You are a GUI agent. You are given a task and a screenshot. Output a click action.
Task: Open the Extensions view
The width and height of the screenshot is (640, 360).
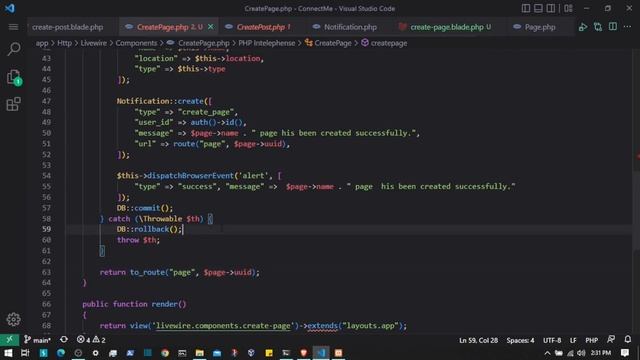[13, 104]
